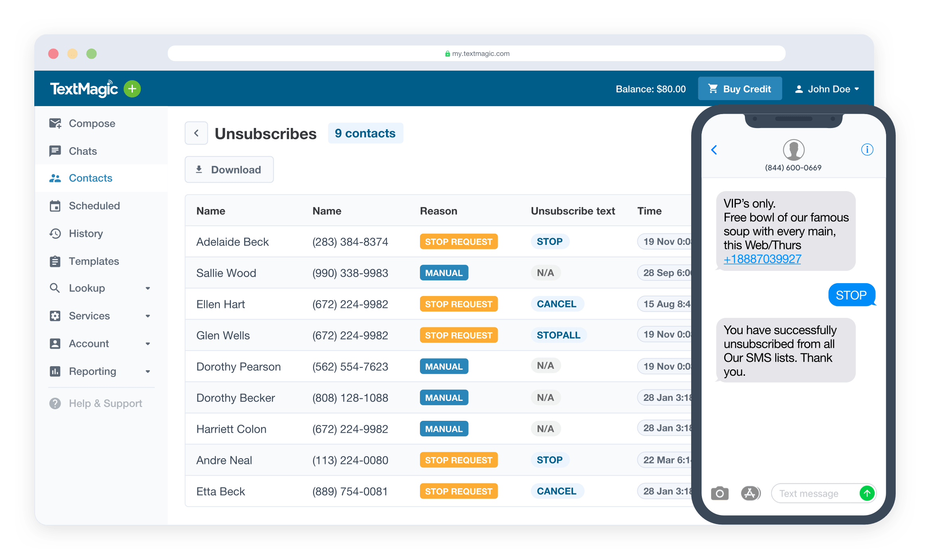The image size is (930, 560).
Task: Click the 9 contacts badge
Action: (365, 133)
